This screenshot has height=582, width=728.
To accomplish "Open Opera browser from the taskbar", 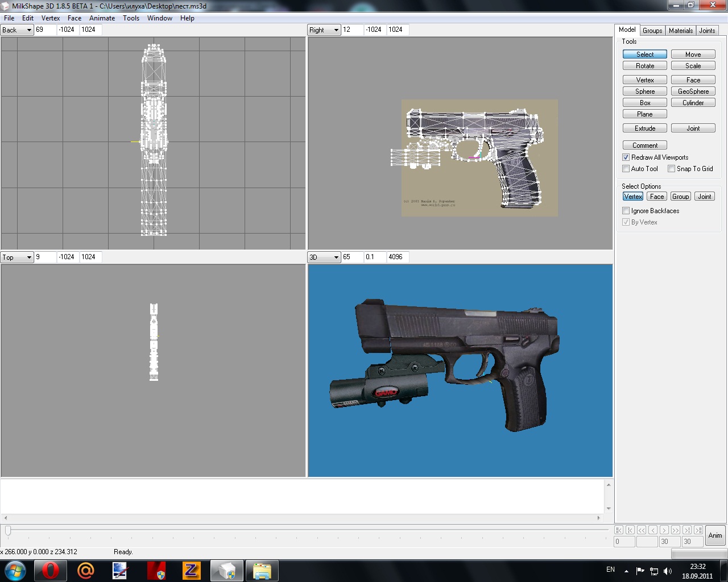I will pyautogui.click(x=50, y=571).
